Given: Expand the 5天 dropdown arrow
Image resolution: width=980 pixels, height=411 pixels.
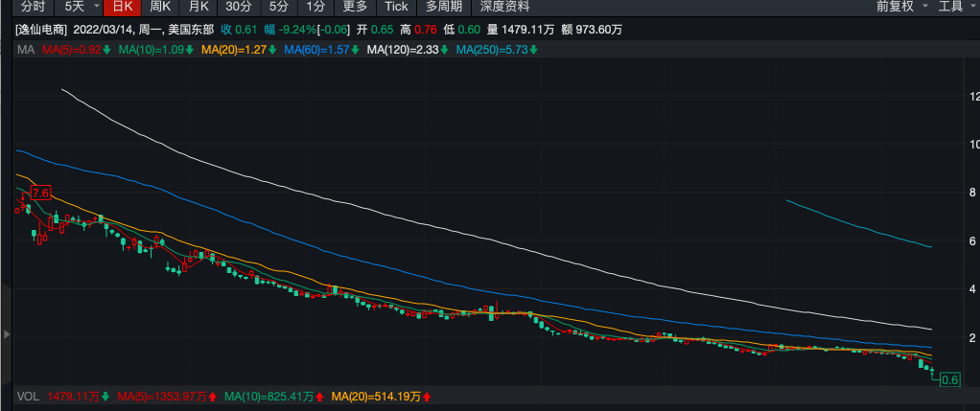Looking at the screenshot, I should coord(97,7).
